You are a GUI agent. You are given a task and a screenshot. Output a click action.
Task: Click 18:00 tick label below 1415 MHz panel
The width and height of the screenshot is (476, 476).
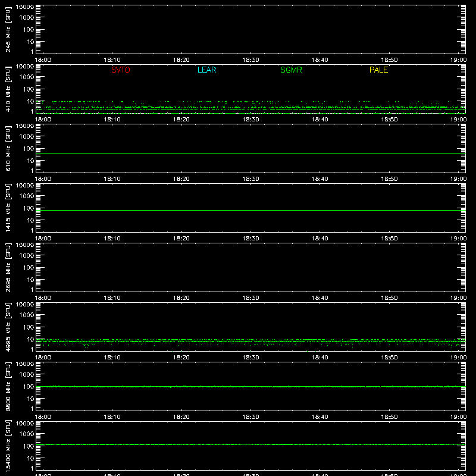coord(43,239)
